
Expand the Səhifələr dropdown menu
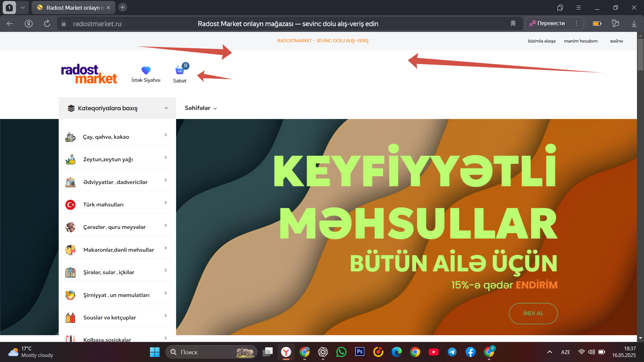tap(201, 108)
